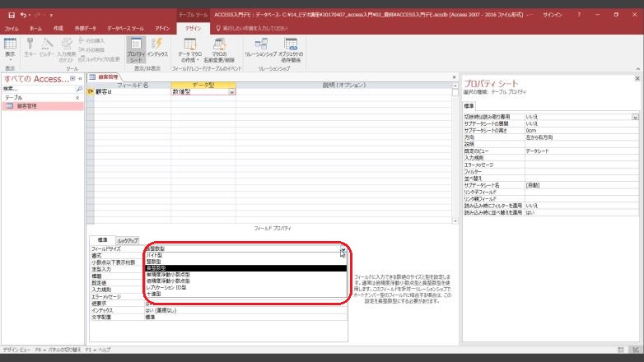Click the Undo arrow in quick access toolbar
This screenshot has width=644, height=362.
tap(23, 15)
